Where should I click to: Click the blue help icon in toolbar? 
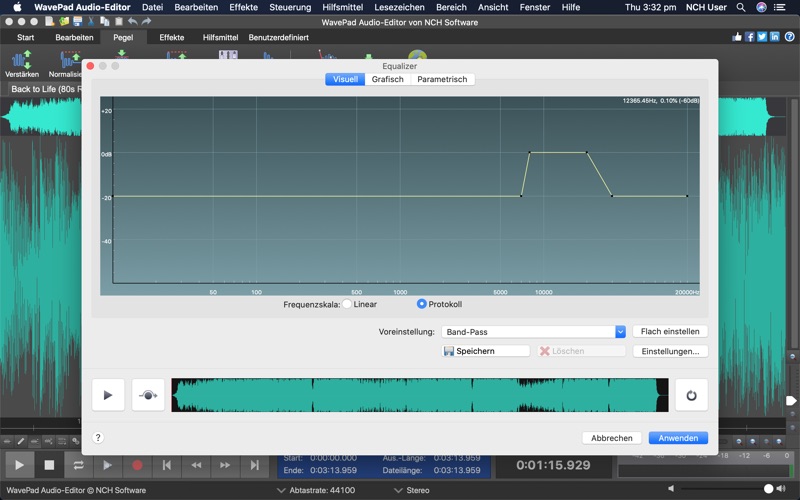789,37
